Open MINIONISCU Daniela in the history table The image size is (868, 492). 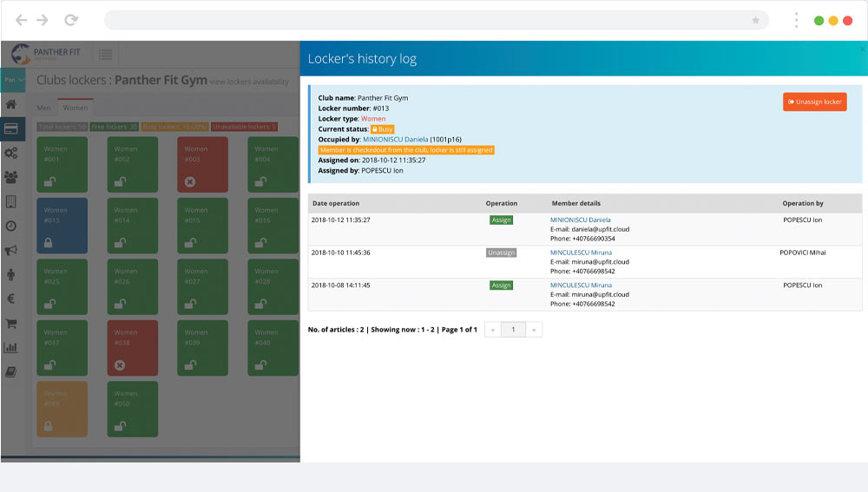580,220
